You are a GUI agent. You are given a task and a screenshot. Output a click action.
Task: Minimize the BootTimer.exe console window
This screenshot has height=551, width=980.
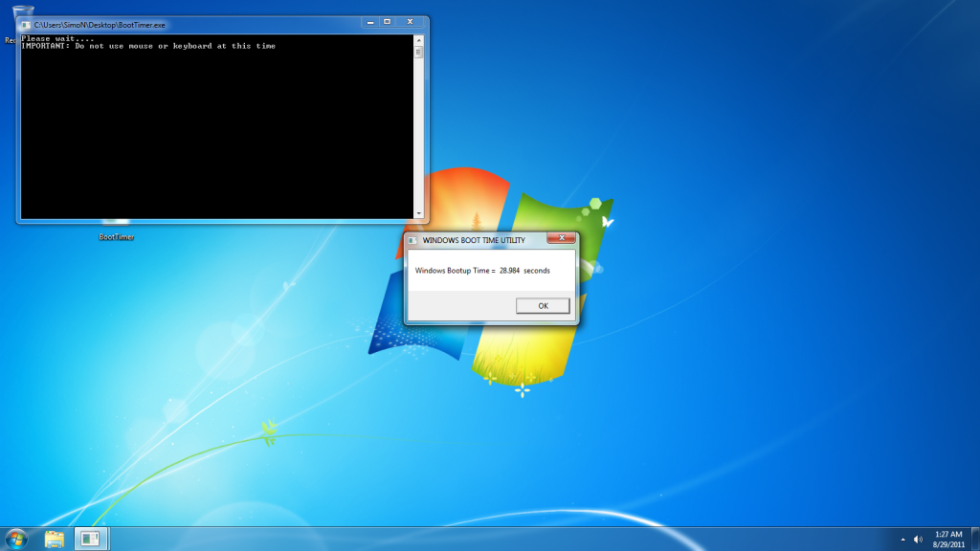pos(369,21)
